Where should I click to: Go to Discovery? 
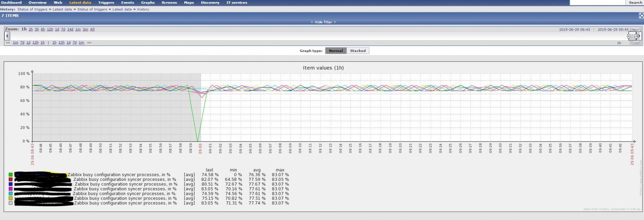point(210,2)
